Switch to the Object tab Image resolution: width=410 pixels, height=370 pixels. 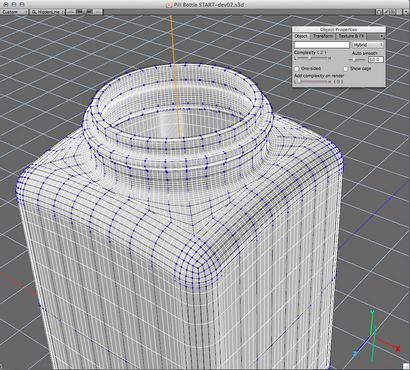[x=301, y=36]
